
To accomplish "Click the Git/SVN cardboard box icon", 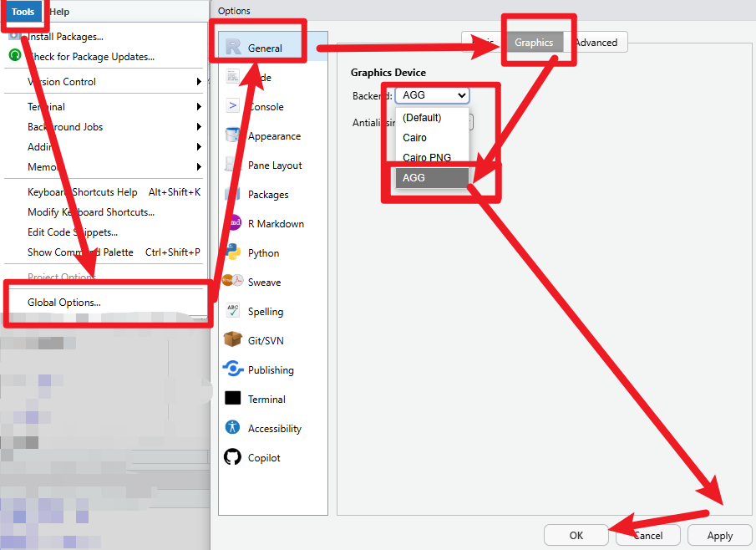I will point(233,339).
